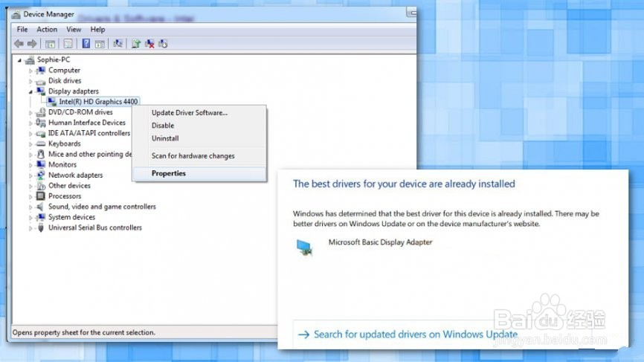Click the Microsoft Basic Display Adapter text
The width and height of the screenshot is (644, 362).
[380, 242]
